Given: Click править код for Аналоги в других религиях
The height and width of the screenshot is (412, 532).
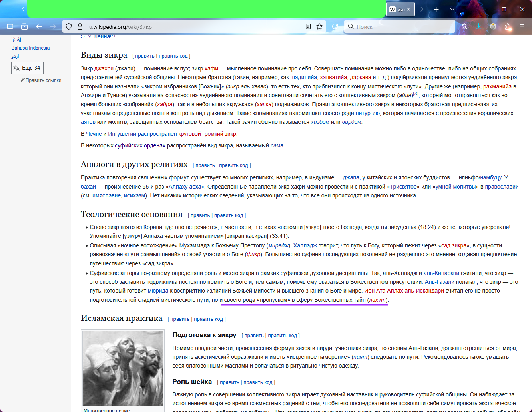Looking at the screenshot, I should (x=233, y=165).
